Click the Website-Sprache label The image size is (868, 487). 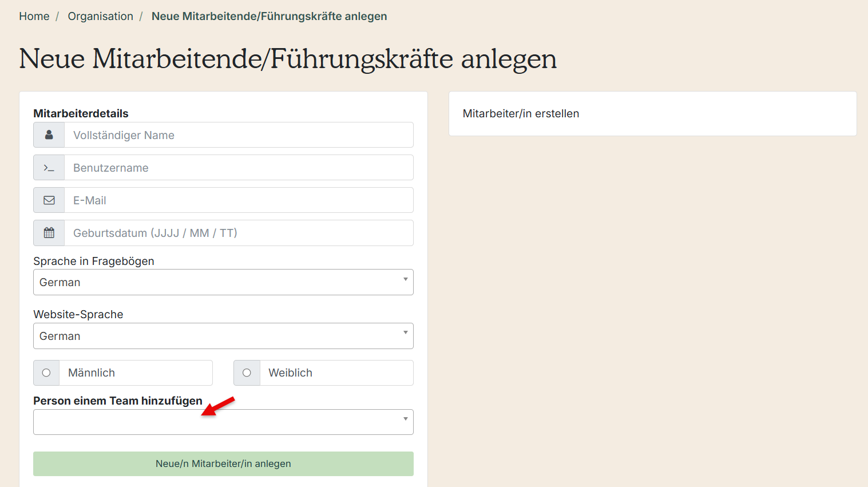coord(78,314)
